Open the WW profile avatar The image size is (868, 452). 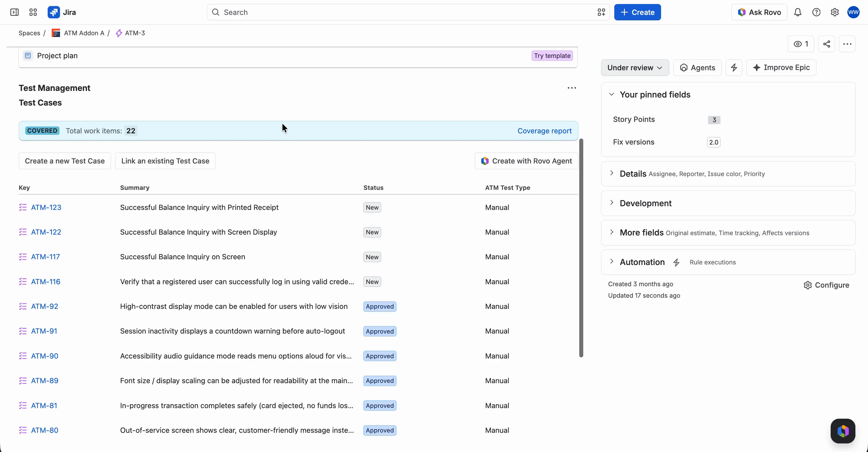point(854,12)
